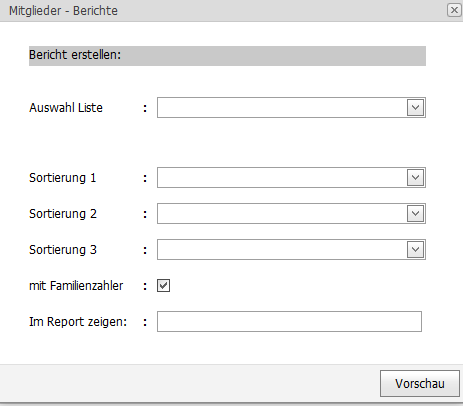
Task: Click the Im Report zeigen label
Action: [x=78, y=322]
